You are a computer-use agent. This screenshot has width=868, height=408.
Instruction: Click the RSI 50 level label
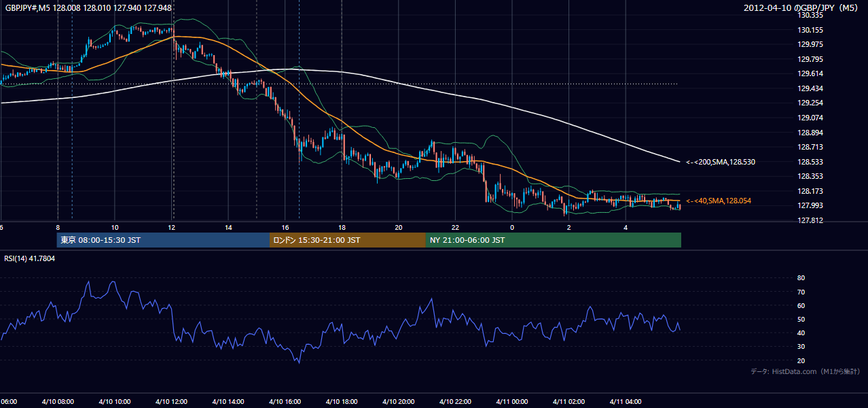tap(801, 319)
